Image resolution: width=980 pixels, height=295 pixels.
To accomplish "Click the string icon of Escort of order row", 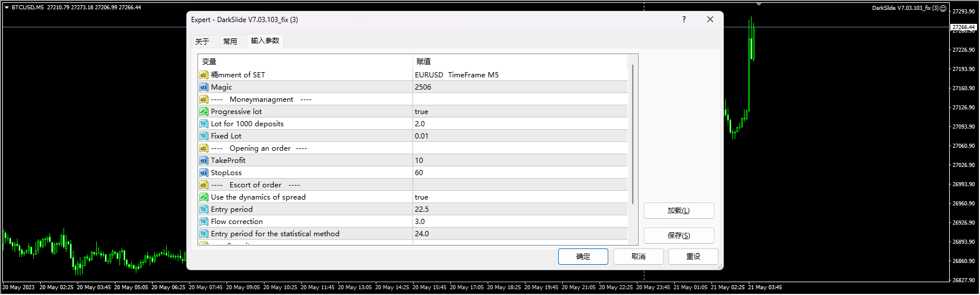I will pos(203,185).
